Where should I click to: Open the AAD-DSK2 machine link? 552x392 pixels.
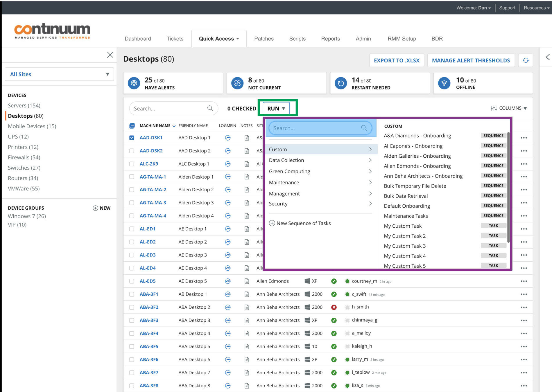pyautogui.click(x=151, y=151)
